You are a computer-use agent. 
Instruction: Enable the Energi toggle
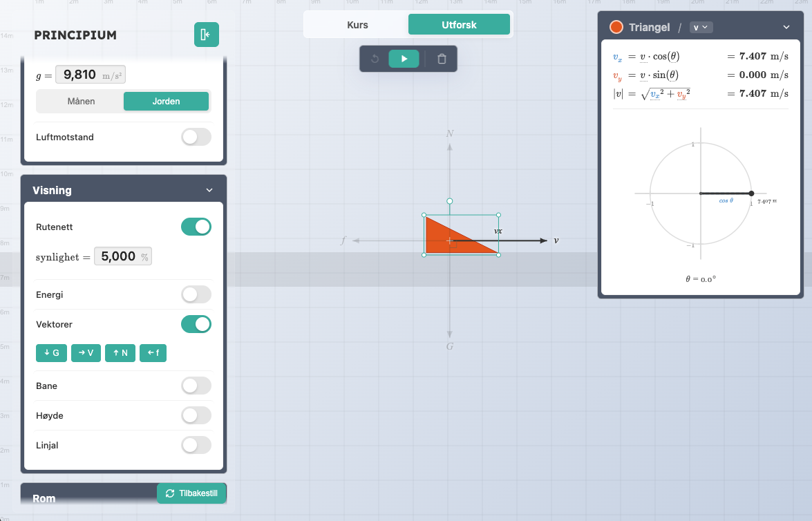click(x=196, y=294)
